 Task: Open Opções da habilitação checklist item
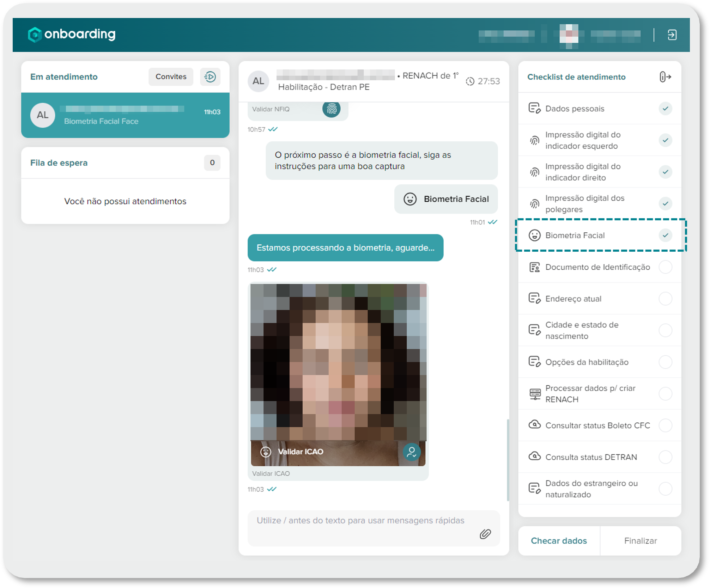[587, 362]
